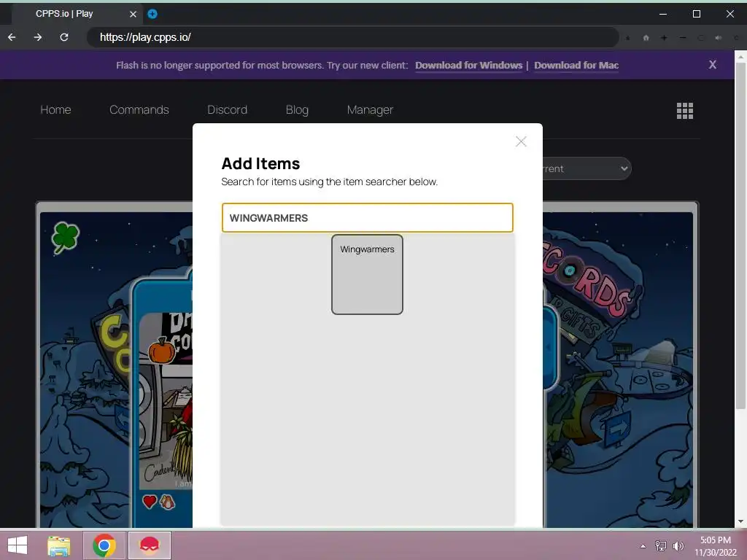Open the apps grid menu icon
747x560 pixels.
click(685, 111)
